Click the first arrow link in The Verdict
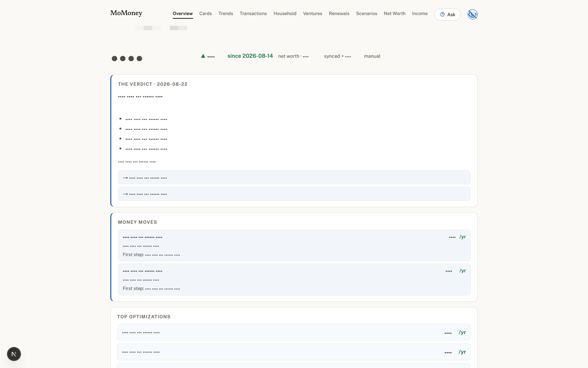Image resolution: width=588 pixels, height=368 pixels. pos(294,177)
